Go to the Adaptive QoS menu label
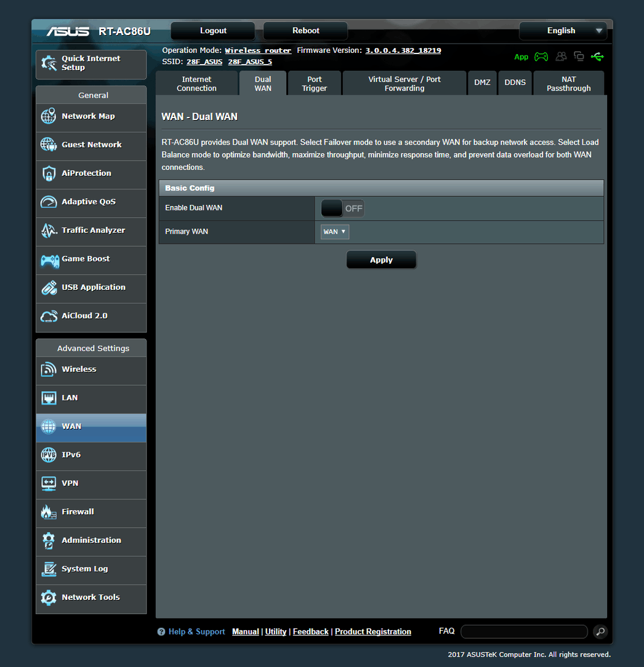644x667 pixels. [x=89, y=202]
